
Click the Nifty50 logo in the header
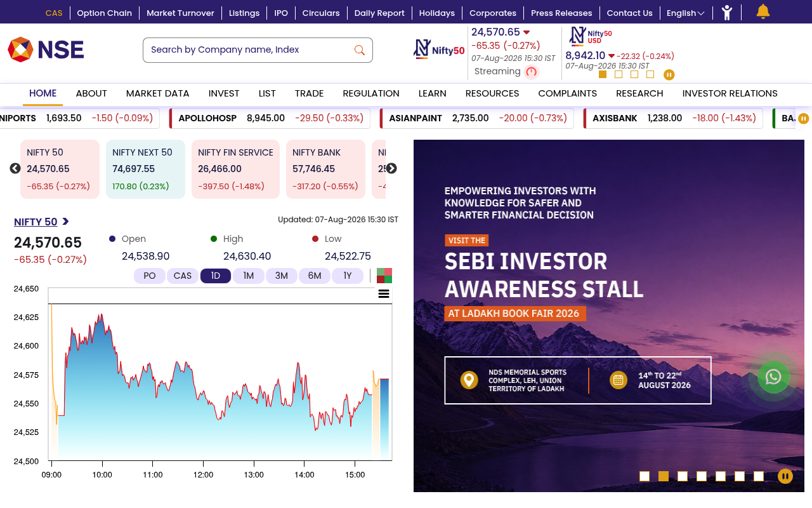point(439,50)
